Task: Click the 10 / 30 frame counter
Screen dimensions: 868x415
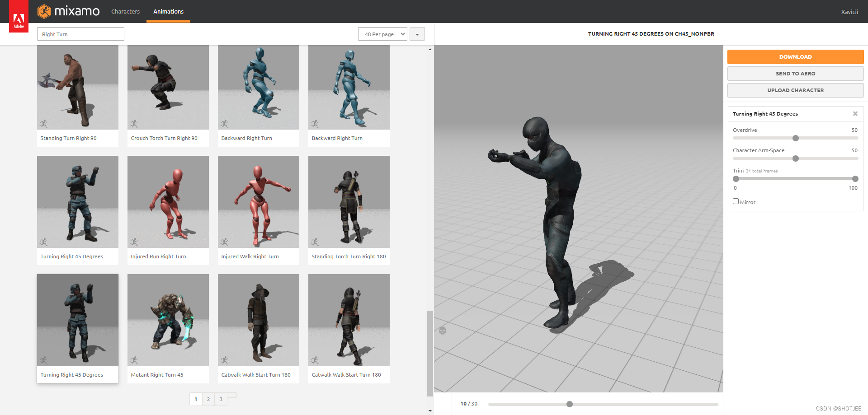Action: coord(469,404)
